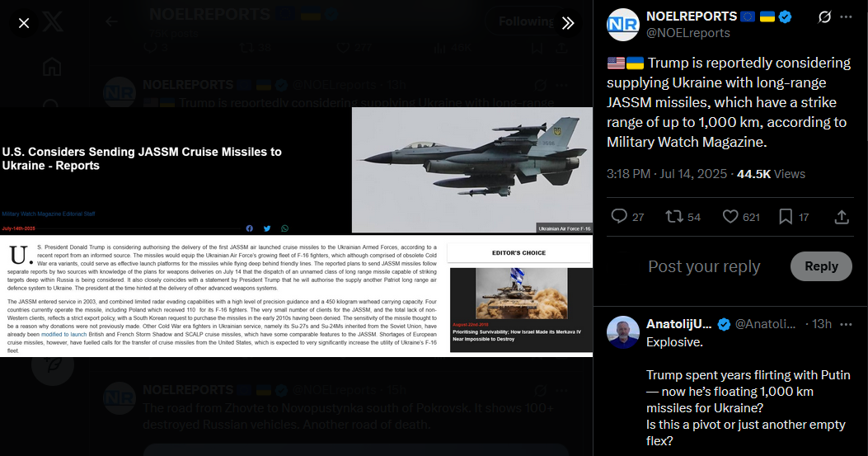868x456 pixels.
Task: Click the WhatsApp share icon in article image
Action: coord(284,228)
